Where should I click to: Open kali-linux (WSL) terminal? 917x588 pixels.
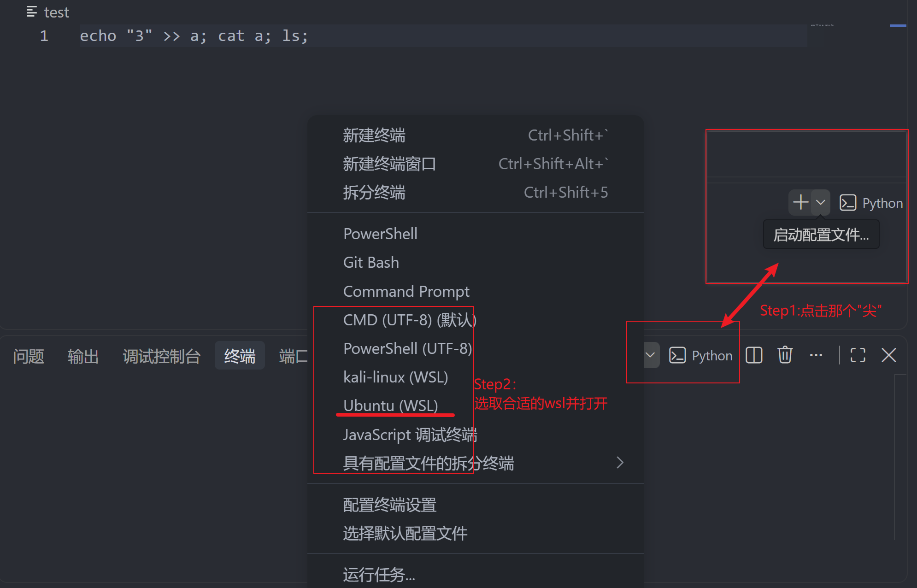[x=476, y=377]
